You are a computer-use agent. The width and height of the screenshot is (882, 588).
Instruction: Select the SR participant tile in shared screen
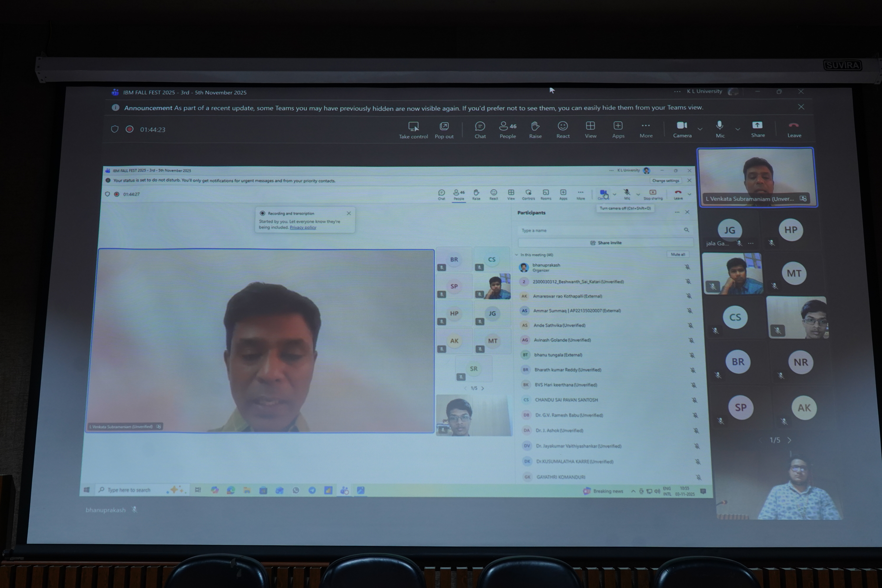[x=474, y=369]
